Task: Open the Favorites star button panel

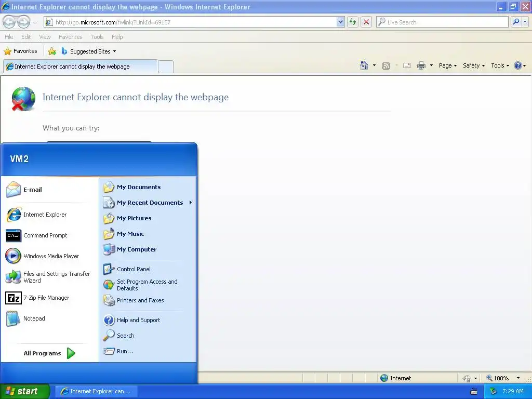Action: [x=20, y=51]
